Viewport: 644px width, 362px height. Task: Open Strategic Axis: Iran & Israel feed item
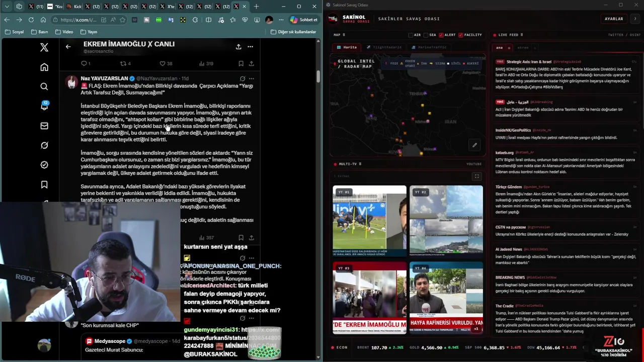click(x=565, y=74)
